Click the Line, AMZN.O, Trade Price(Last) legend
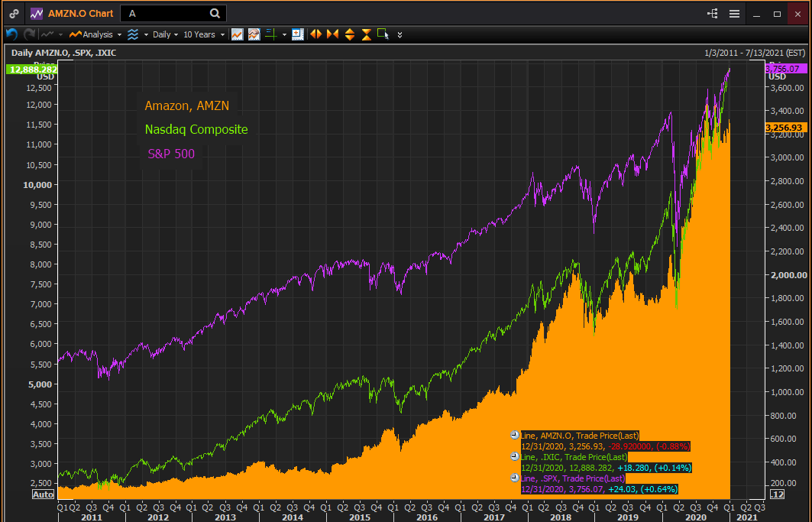The width and height of the screenshot is (812, 522). [580, 436]
